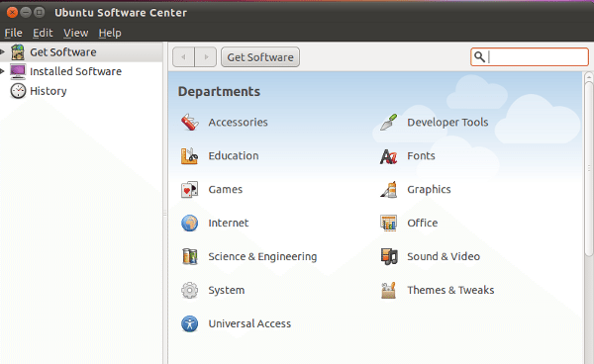Select the System gear icon

189,290
